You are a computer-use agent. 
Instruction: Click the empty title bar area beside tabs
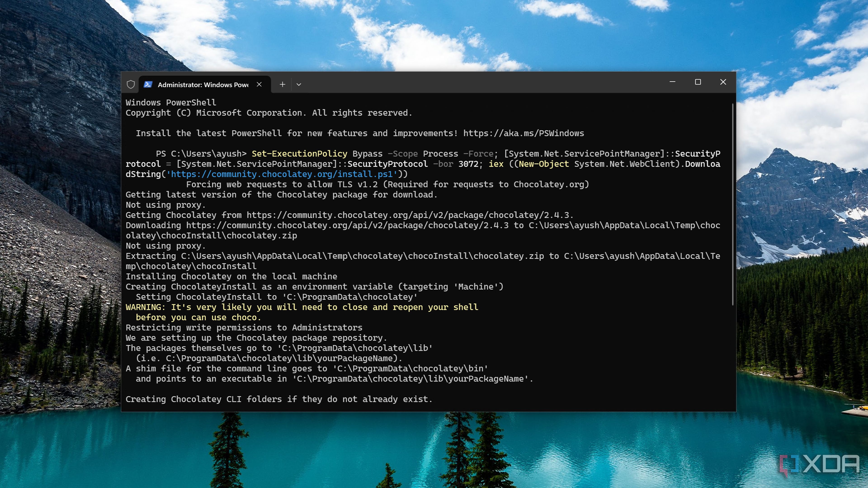tap(472, 82)
